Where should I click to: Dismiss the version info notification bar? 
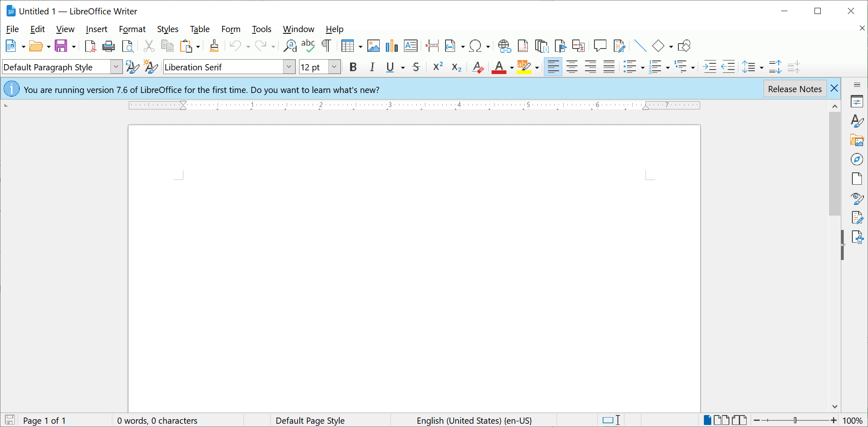pos(834,88)
